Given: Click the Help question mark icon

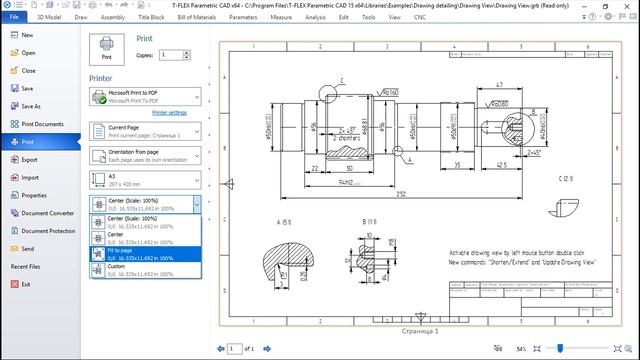Looking at the screenshot, I should pyautogui.click(x=592, y=17).
